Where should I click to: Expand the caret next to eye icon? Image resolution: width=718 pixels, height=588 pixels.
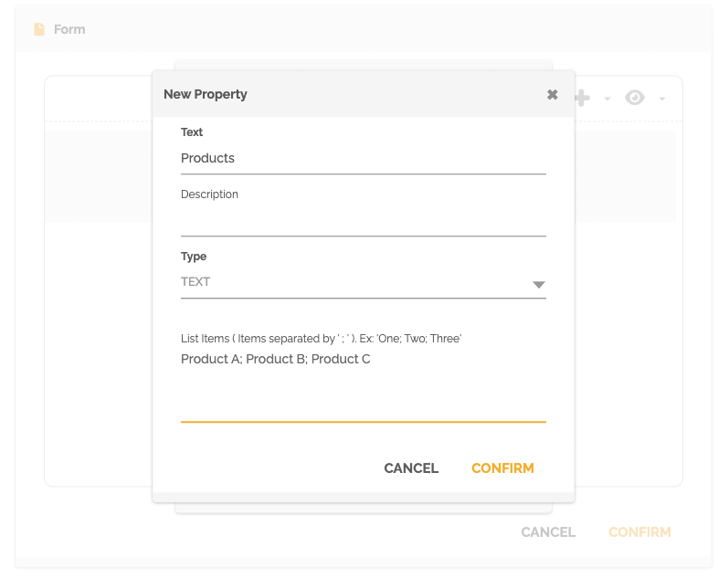662,99
